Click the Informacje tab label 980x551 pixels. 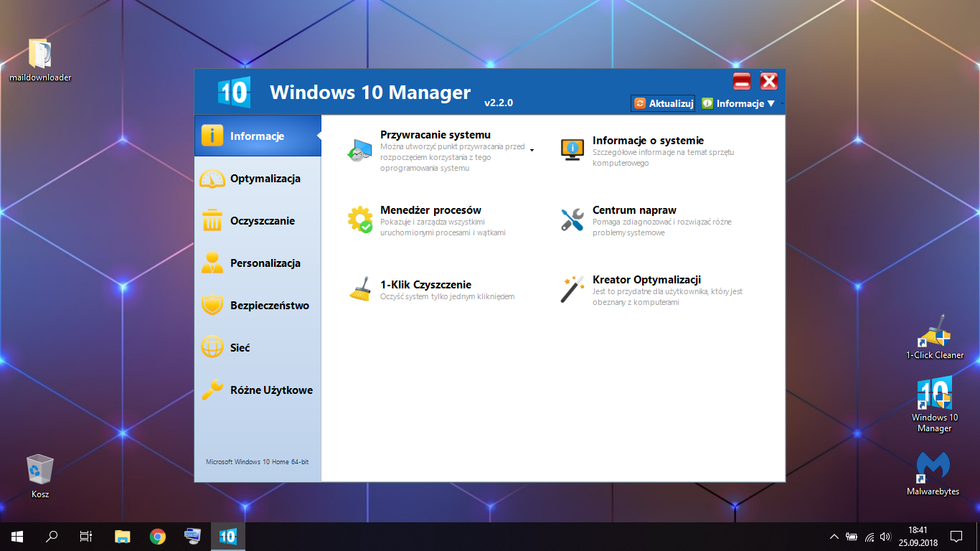[257, 136]
